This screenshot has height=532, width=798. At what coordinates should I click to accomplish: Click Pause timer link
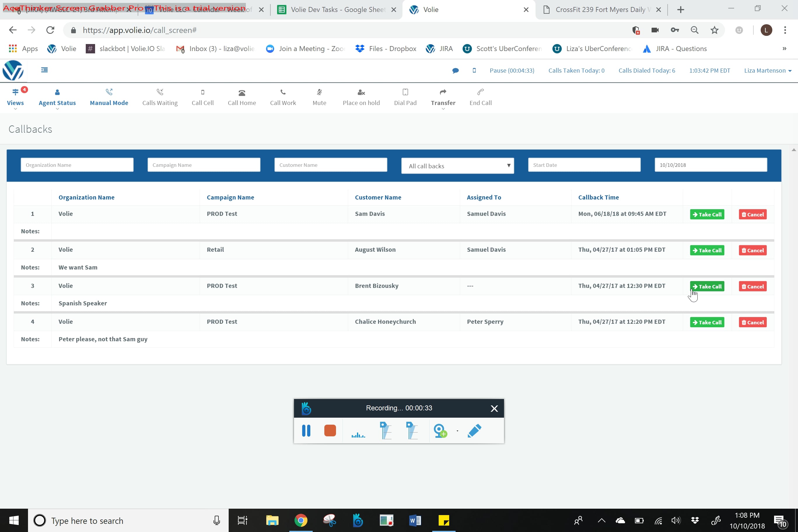(512, 71)
